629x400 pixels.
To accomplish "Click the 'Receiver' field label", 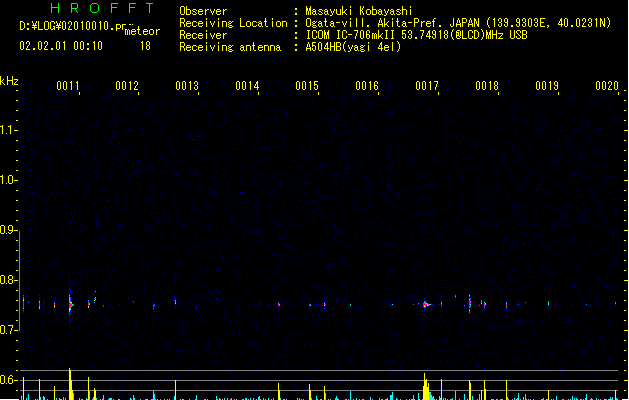I will point(203,35).
